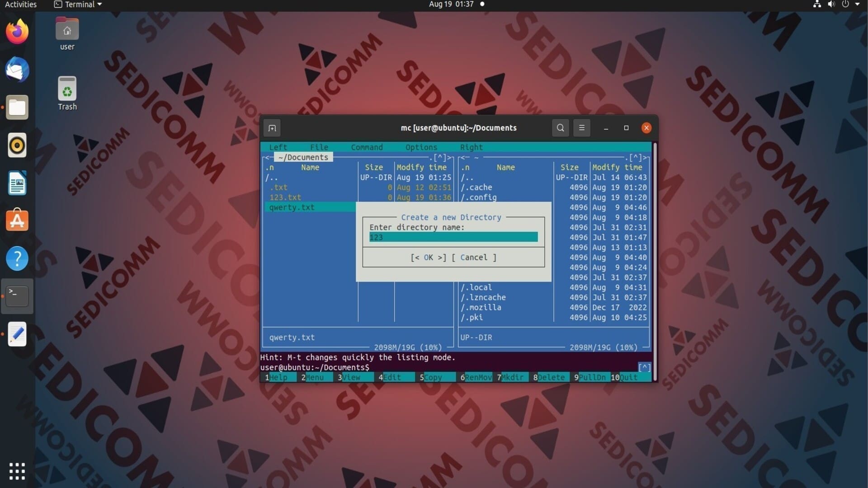Click the 2 Menu function key
The width and height of the screenshot is (868, 488).
(x=313, y=377)
